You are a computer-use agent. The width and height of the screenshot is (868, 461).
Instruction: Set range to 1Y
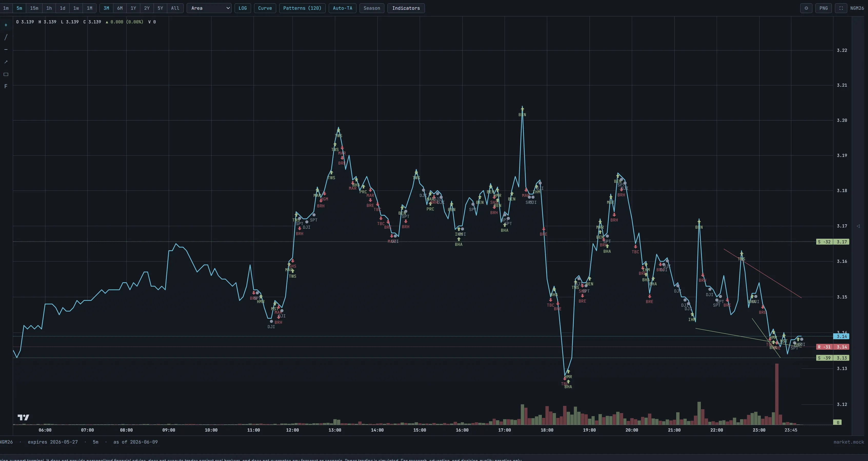pyautogui.click(x=133, y=8)
